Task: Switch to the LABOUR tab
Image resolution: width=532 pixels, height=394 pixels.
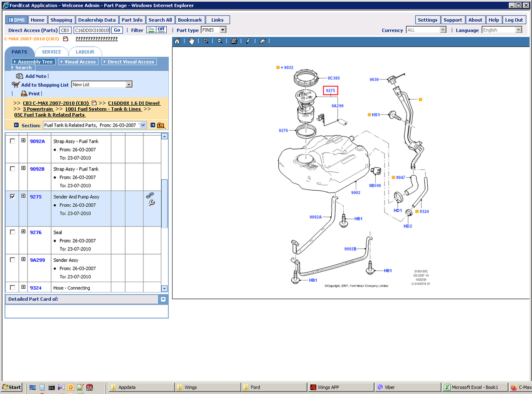Action: 85,52
